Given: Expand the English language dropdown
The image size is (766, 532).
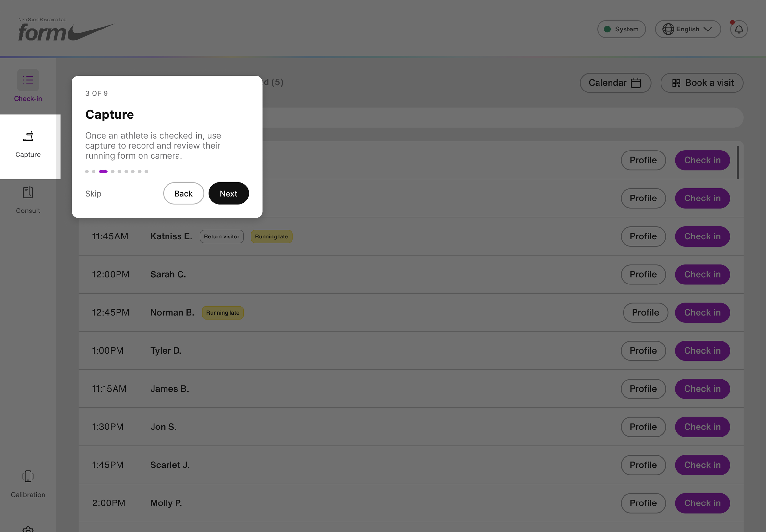Looking at the screenshot, I should click(x=688, y=29).
